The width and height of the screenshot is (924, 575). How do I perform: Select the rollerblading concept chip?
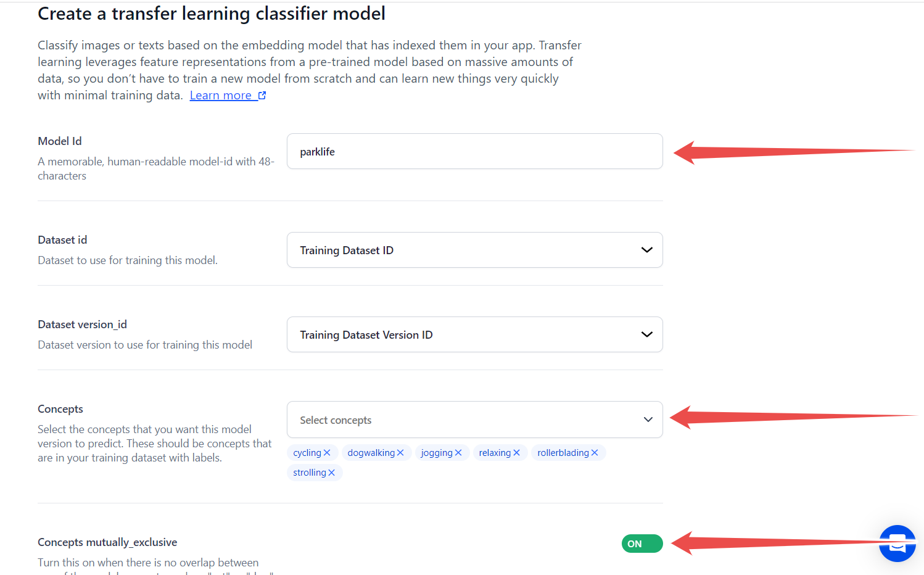coord(563,452)
